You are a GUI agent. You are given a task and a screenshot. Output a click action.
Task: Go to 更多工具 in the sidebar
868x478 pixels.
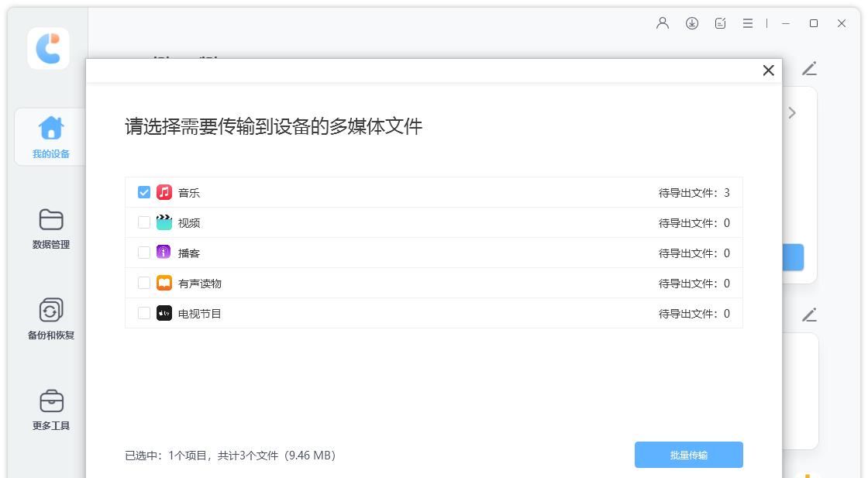(50, 408)
